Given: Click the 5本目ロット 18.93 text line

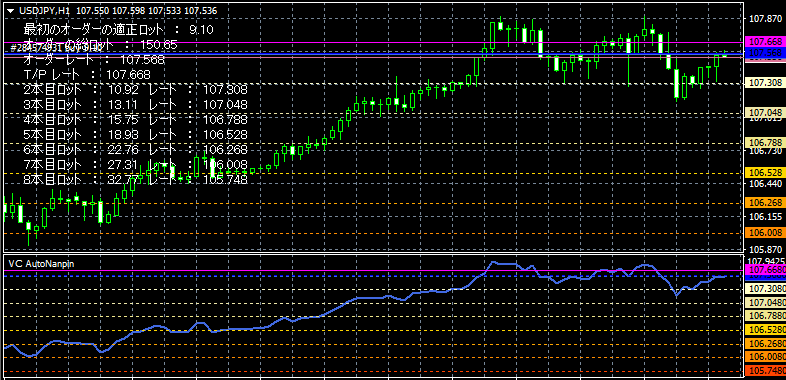Looking at the screenshot, I should coord(135,134).
